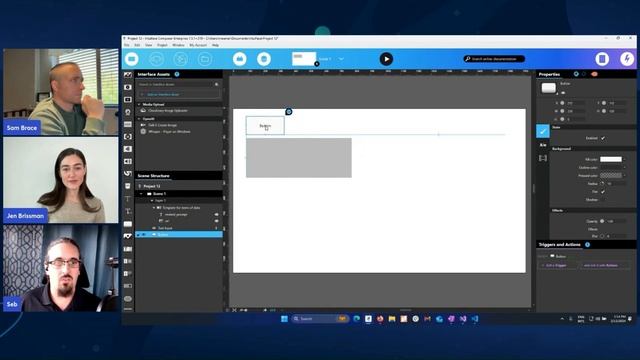Open the My Account menu
The image size is (640, 360).
coord(198,45)
